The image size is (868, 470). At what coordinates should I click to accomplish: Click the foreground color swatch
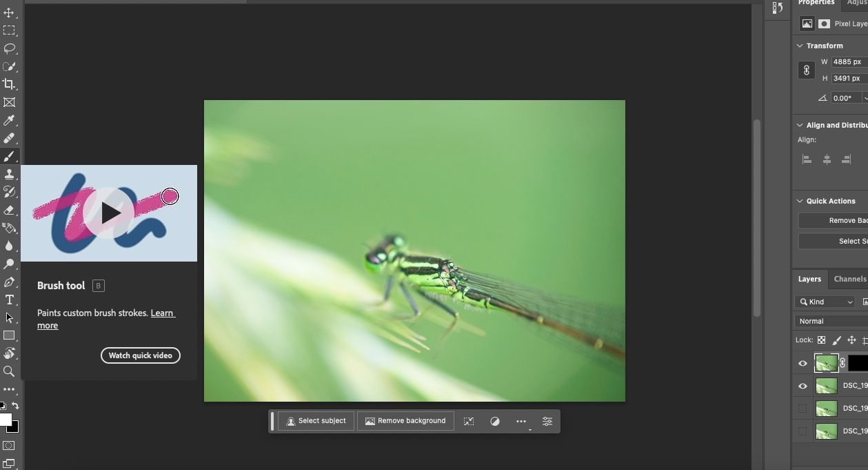(6, 419)
